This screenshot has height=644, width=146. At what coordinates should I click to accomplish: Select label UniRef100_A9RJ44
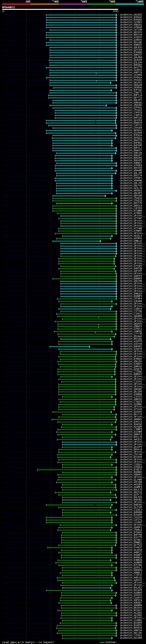pyautogui.click(x=131, y=153)
